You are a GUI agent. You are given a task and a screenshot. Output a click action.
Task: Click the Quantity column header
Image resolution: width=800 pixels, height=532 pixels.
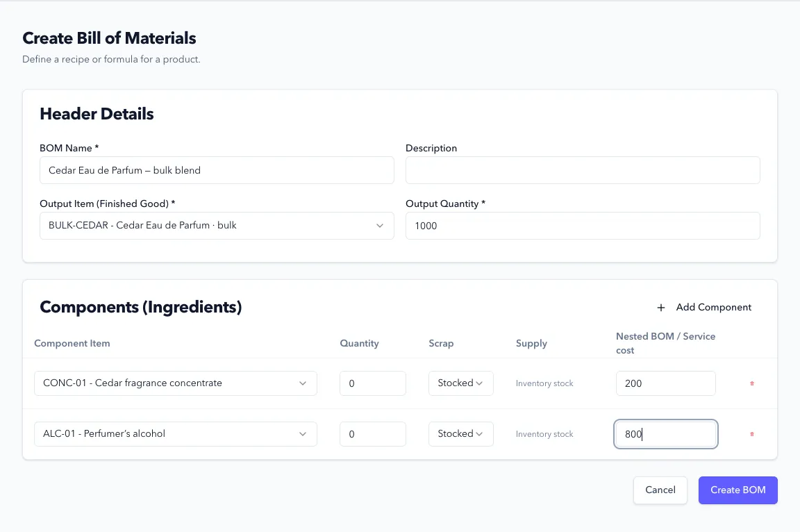point(359,343)
